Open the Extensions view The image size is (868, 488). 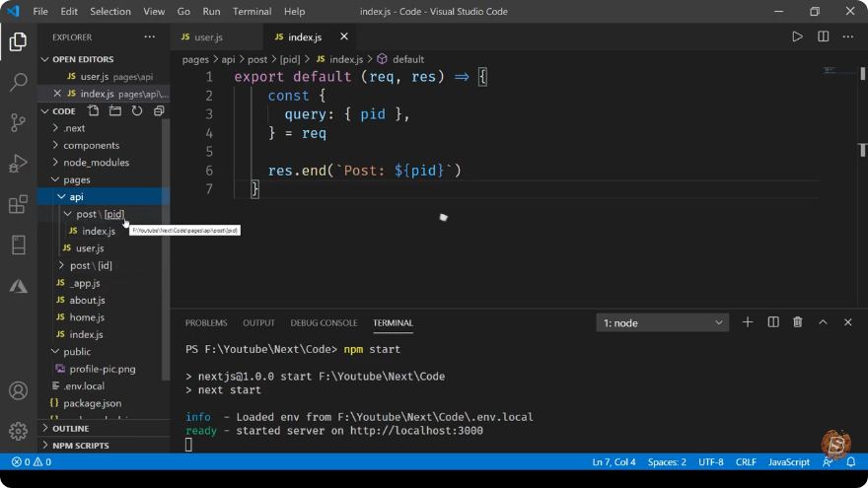pyautogui.click(x=19, y=204)
